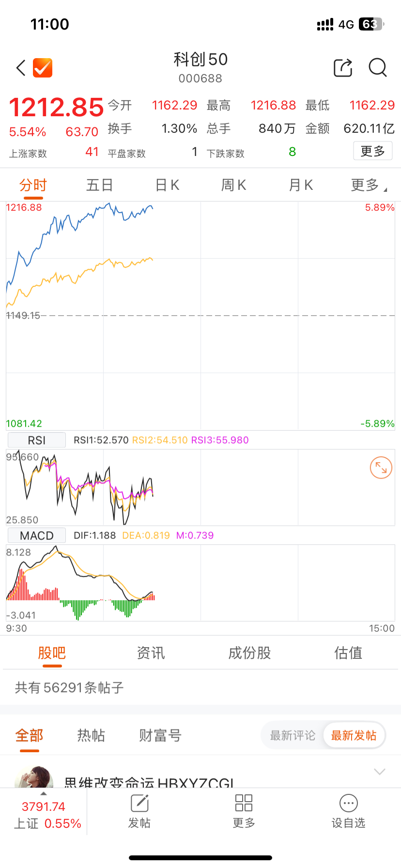
Task: Switch to 最新评论 sorting
Action: pyautogui.click(x=293, y=736)
